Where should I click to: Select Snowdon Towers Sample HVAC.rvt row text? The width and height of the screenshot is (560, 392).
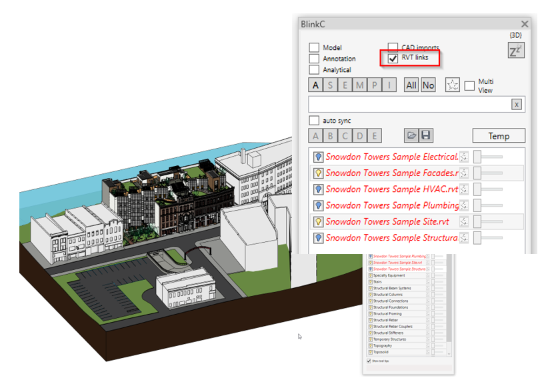392,189
